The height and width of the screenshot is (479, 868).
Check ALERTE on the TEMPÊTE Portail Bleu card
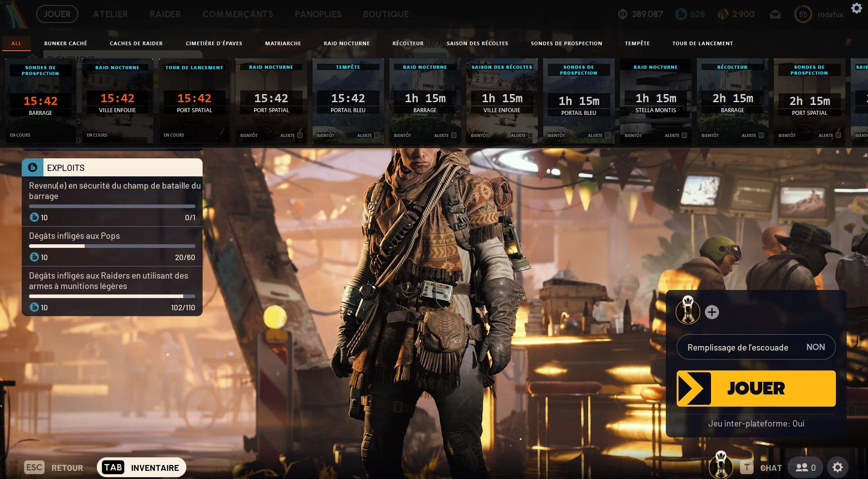376,135
